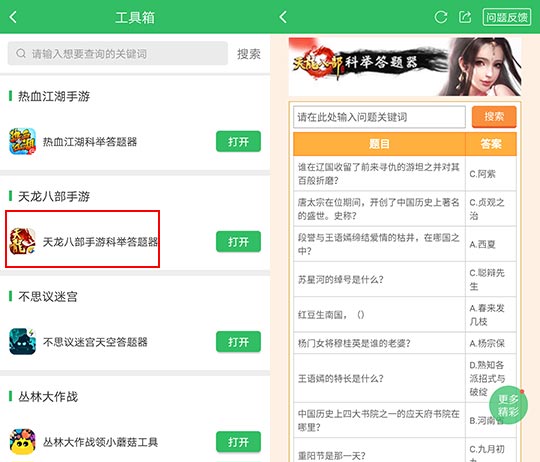Tap the share icon in header
The height and width of the screenshot is (462, 540).
point(465,17)
